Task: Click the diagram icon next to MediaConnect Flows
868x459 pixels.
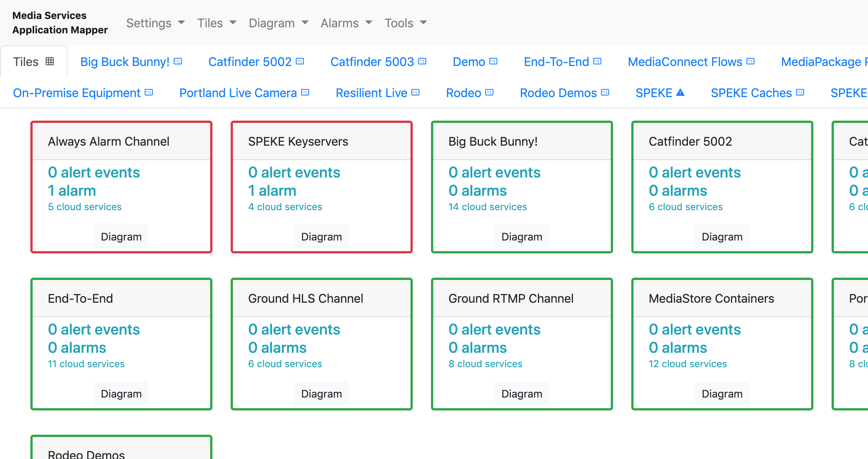Action: pyautogui.click(x=750, y=61)
